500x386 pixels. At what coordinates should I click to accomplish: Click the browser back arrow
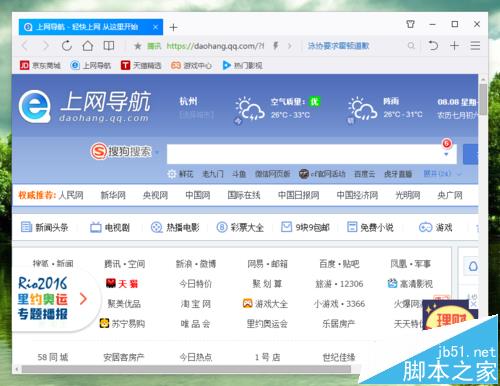tap(25, 46)
